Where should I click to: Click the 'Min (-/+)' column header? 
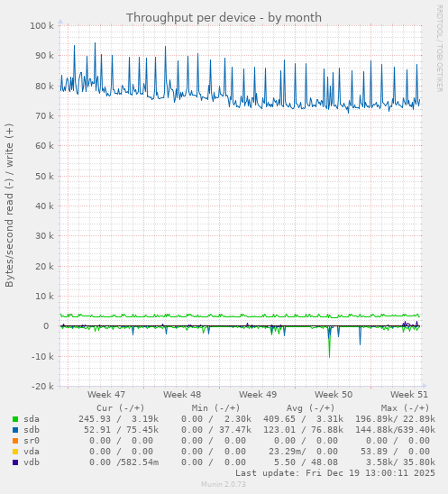(x=215, y=408)
